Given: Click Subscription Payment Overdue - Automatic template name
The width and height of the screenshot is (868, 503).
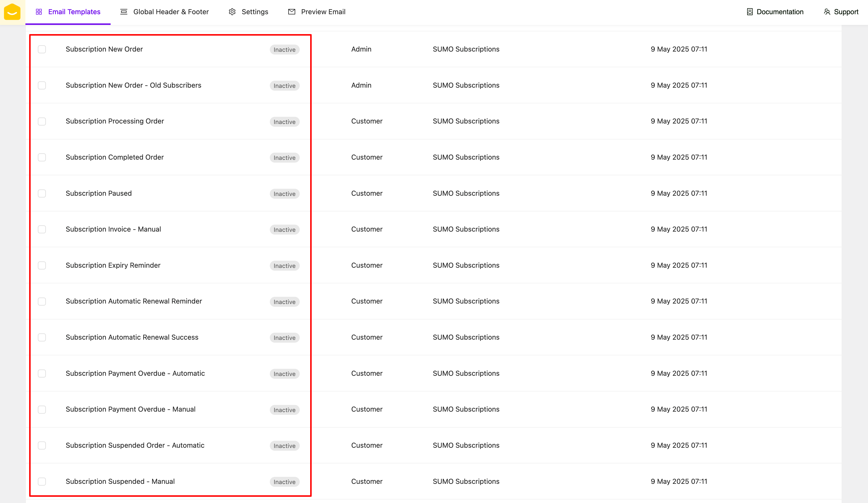Looking at the screenshot, I should point(135,374).
